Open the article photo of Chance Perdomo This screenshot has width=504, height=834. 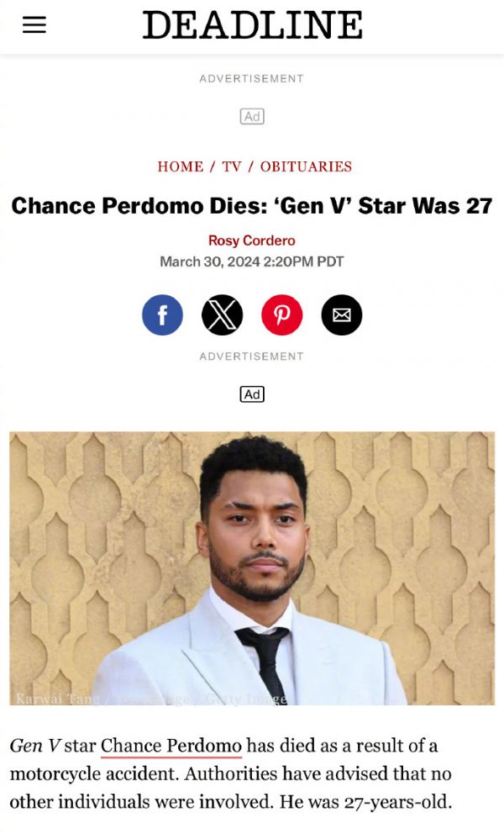coord(252,568)
